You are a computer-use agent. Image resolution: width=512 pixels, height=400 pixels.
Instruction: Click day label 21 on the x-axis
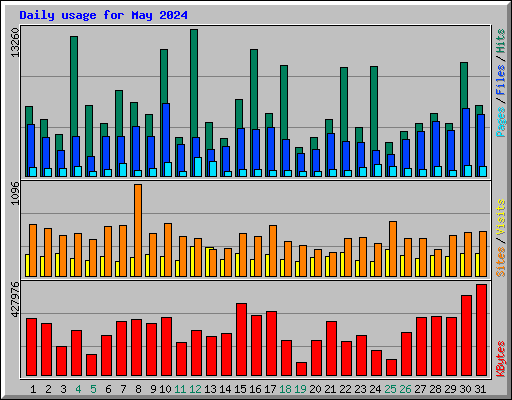click(x=330, y=389)
